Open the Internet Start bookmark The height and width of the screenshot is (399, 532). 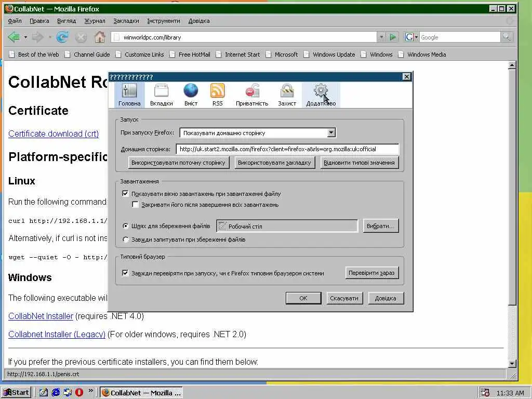tap(238, 54)
